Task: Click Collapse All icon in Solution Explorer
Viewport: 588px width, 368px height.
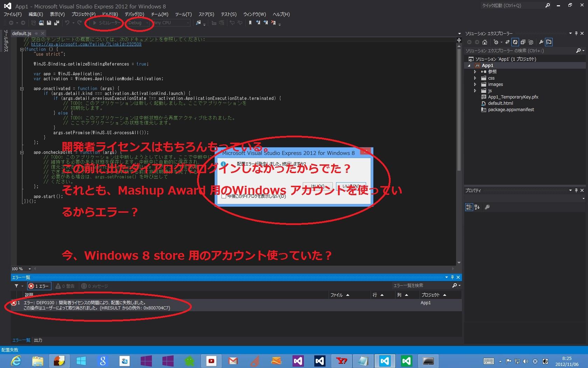Action: (x=523, y=42)
